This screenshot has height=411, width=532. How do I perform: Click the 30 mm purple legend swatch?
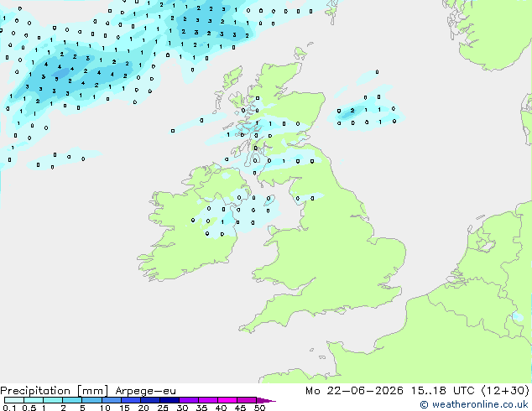188,400
